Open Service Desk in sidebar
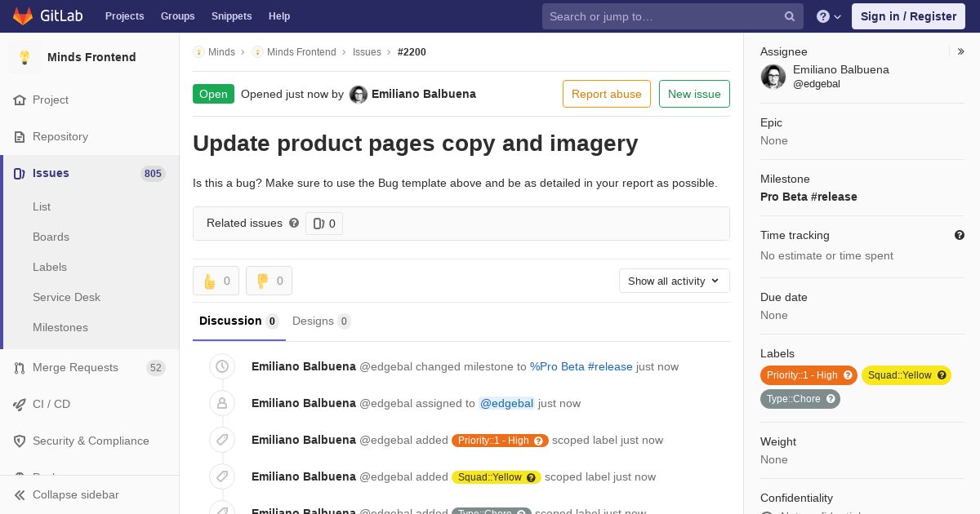This screenshot has width=980, height=514. click(66, 298)
